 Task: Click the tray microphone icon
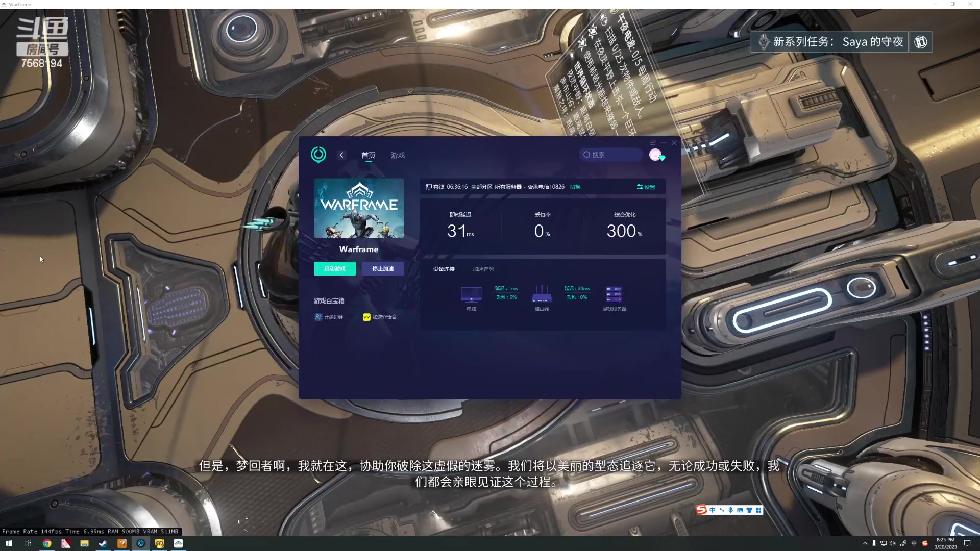click(x=874, y=543)
